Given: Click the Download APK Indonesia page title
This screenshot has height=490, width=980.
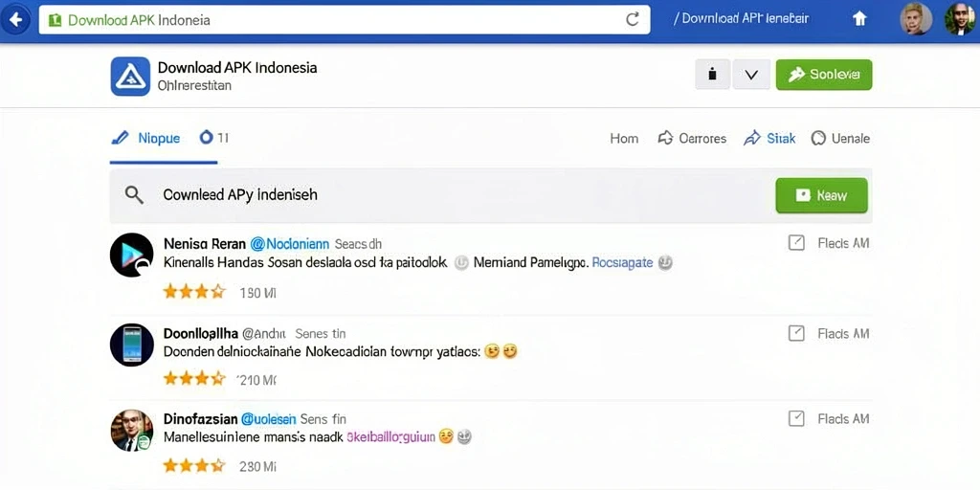Looking at the screenshot, I should tap(237, 67).
